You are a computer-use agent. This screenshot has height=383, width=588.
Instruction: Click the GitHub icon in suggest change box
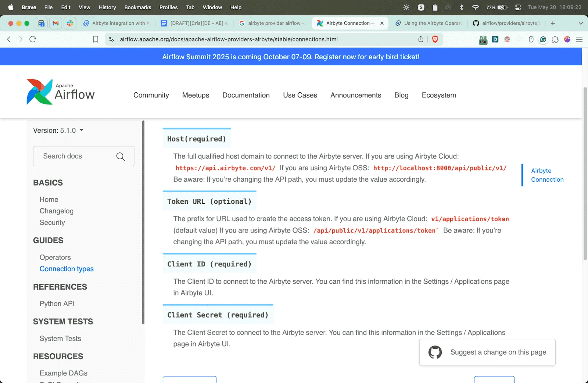pos(435,352)
